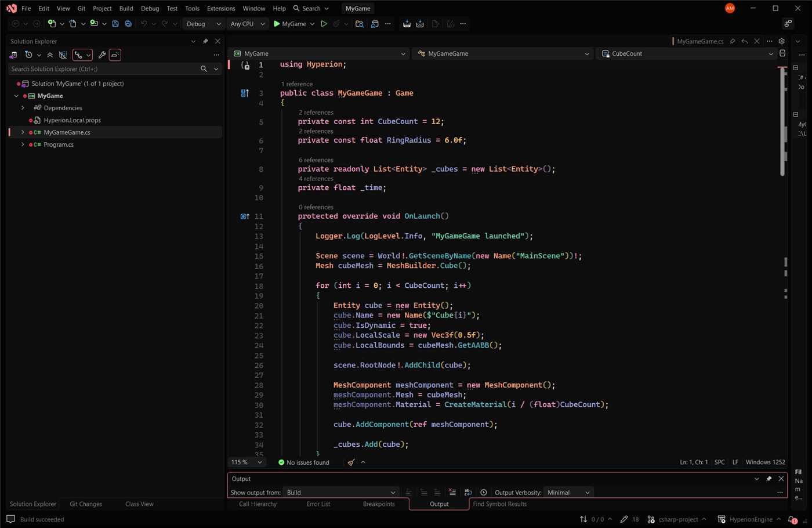Viewport: 812px width, 528px height.
Task: Open Output Verbosity Minimal dropdown
Action: coord(568,492)
